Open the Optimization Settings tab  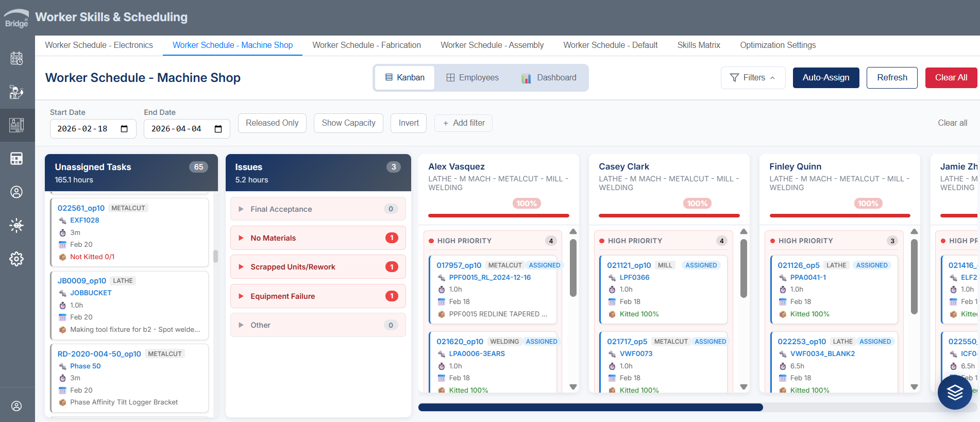point(778,45)
